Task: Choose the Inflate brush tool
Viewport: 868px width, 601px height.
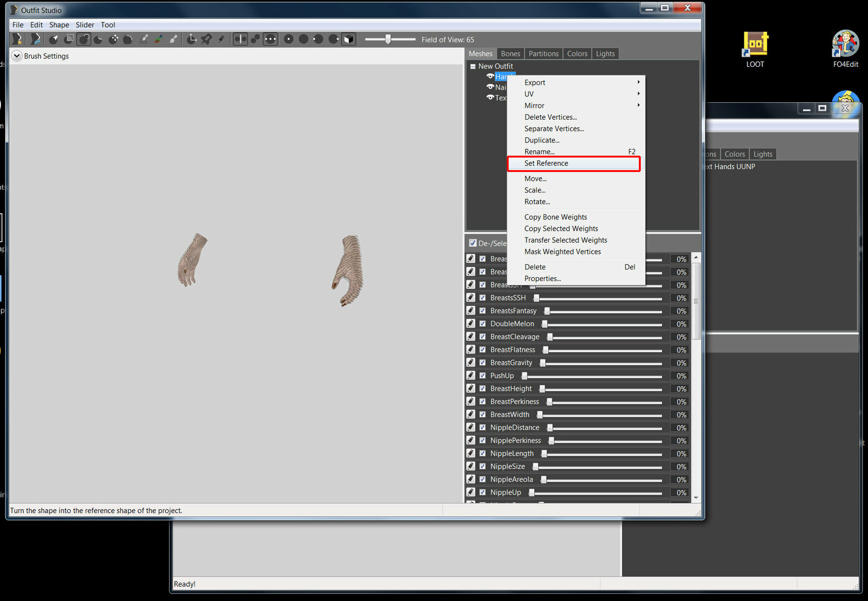Action: coord(84,39)
